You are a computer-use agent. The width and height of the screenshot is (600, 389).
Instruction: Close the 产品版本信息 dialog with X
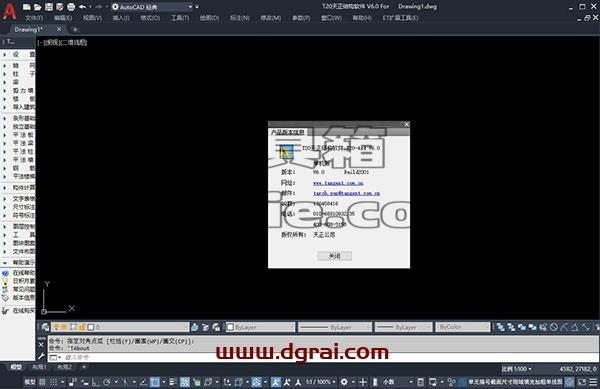pyautogui.click(x=406, y=124)
